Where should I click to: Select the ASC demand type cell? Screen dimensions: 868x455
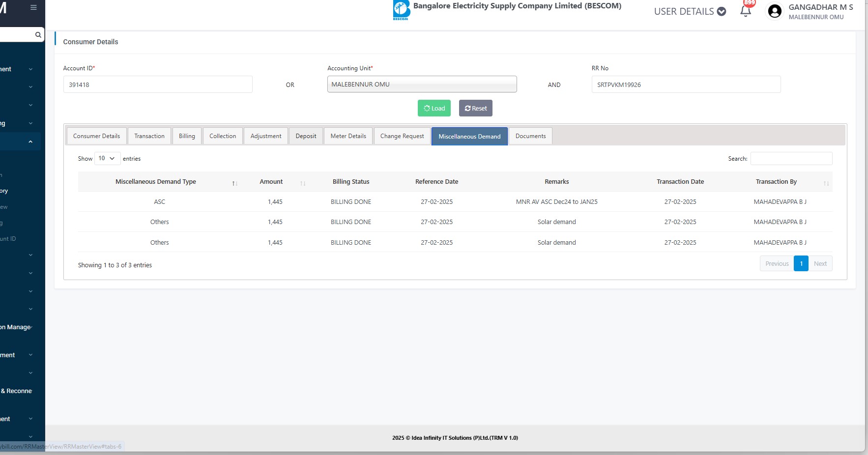click(x=159, y=202)
